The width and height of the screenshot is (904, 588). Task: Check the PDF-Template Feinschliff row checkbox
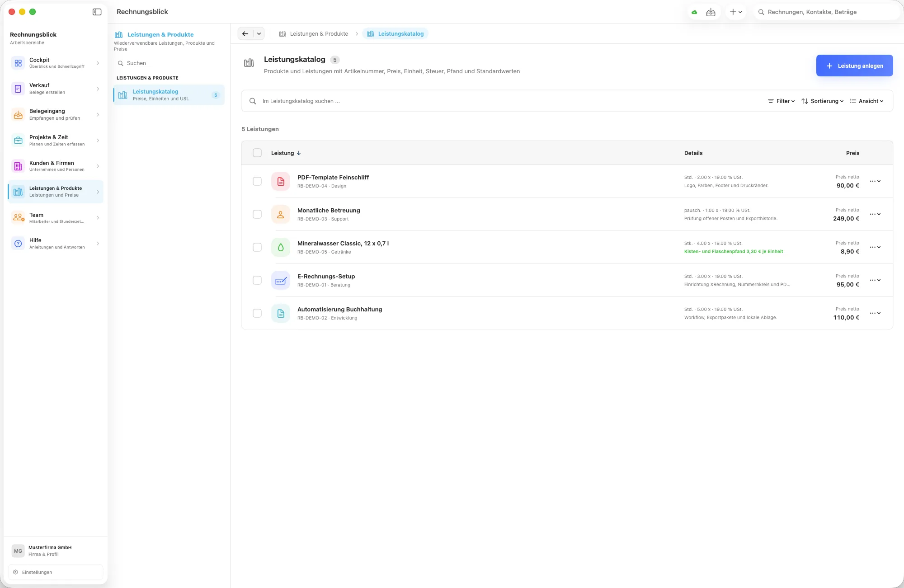[x=257, y=182]
